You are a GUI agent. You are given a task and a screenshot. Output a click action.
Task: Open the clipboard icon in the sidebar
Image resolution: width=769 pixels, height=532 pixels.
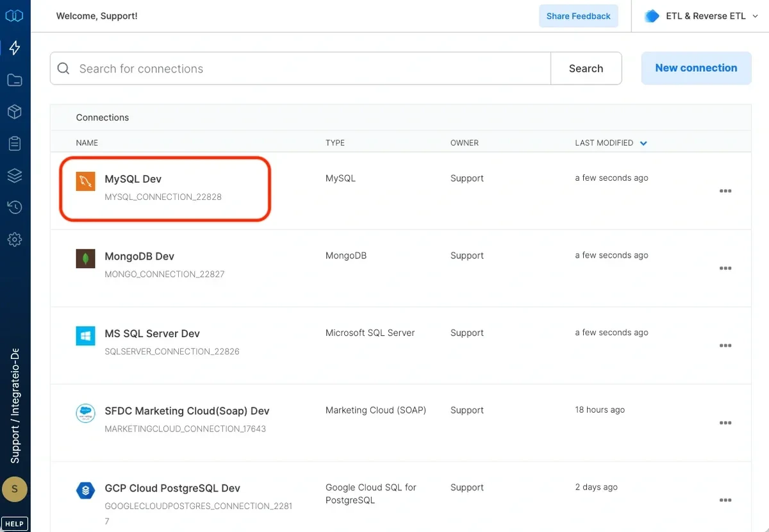click(14, 143)
